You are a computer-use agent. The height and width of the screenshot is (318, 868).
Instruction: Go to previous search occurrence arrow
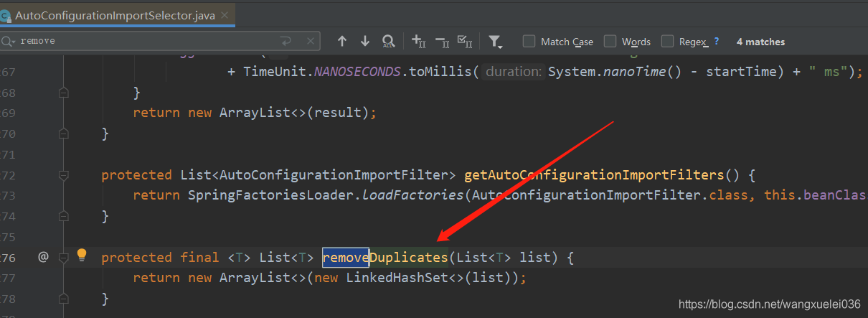(342, 42)
